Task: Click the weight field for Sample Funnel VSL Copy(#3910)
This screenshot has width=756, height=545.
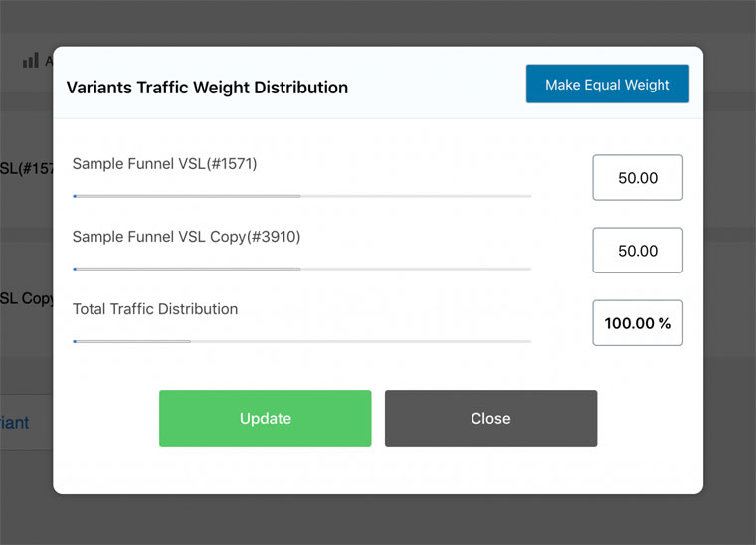Action: pyautogui.click(x=638, y=250)
